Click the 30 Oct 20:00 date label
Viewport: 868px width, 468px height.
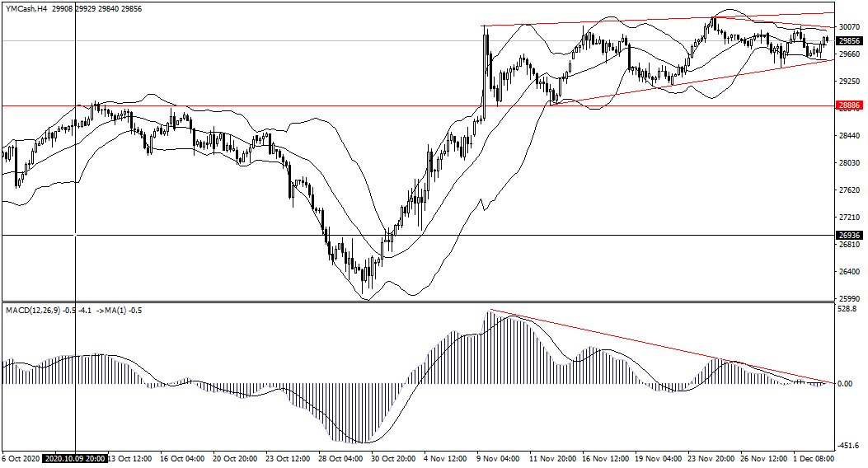(392, 459)
